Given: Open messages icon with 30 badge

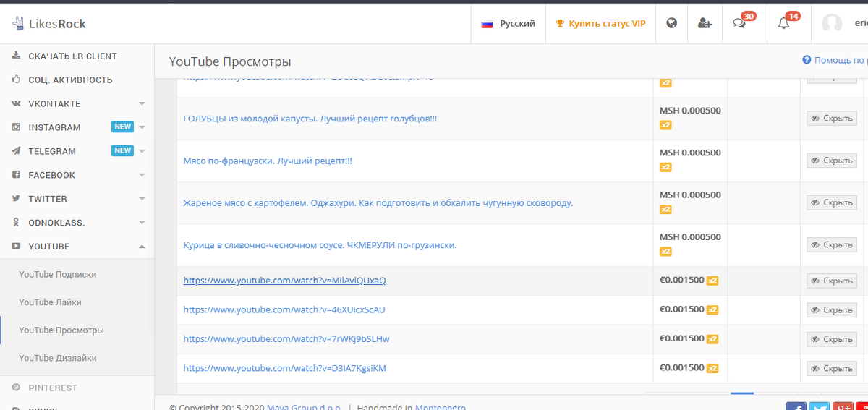Looking at the screenshot, I should click(x=739, y=23).
